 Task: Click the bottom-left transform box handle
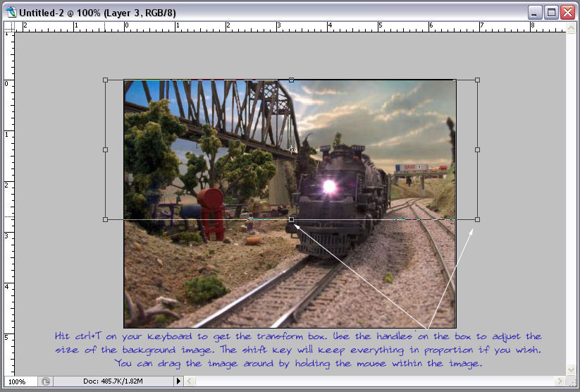(106, 219)
